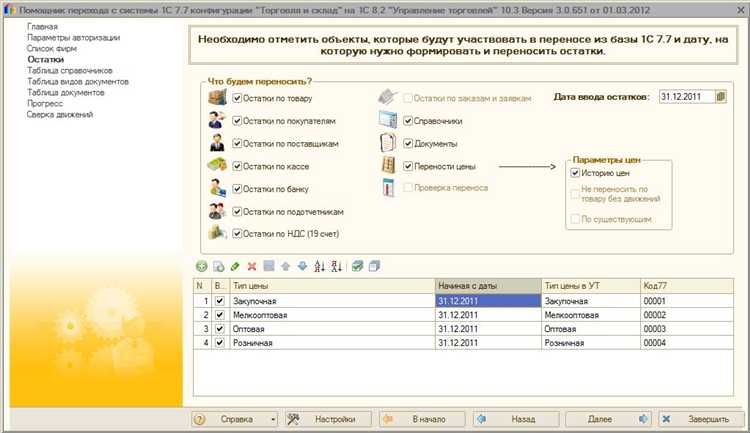Toggle the Остатки по кассе checkbox
This screenshot has height=433, width=750.
pos(238,166)
